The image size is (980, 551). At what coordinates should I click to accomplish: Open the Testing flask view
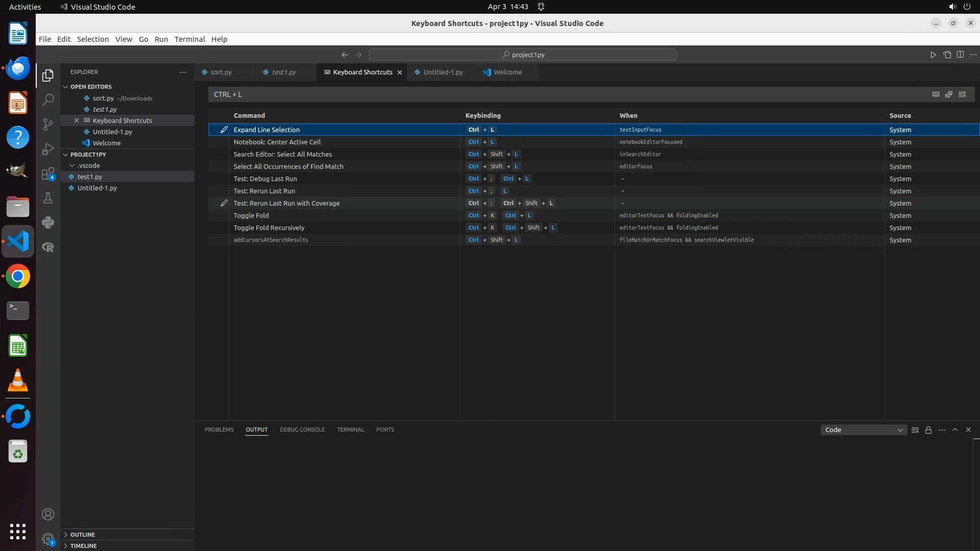[x=48, y=198]
